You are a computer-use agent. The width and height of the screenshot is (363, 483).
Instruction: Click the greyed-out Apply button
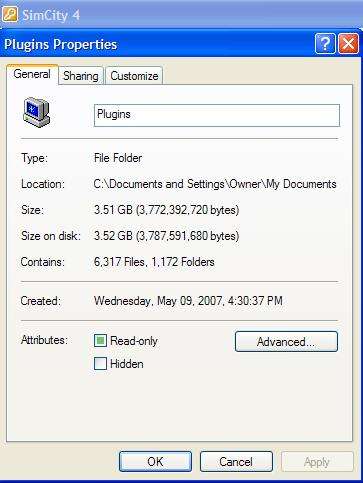[x=317, y=462]
